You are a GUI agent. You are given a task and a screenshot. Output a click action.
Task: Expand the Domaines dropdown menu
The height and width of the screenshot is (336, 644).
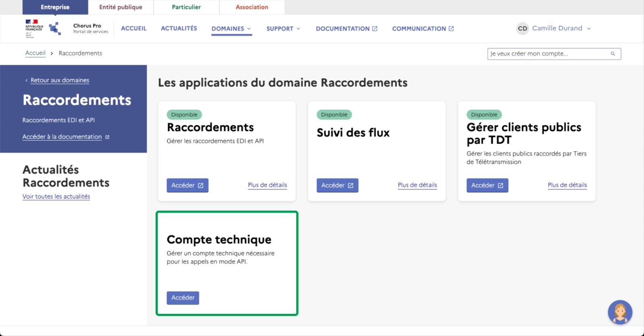click(x=231, y=29)
